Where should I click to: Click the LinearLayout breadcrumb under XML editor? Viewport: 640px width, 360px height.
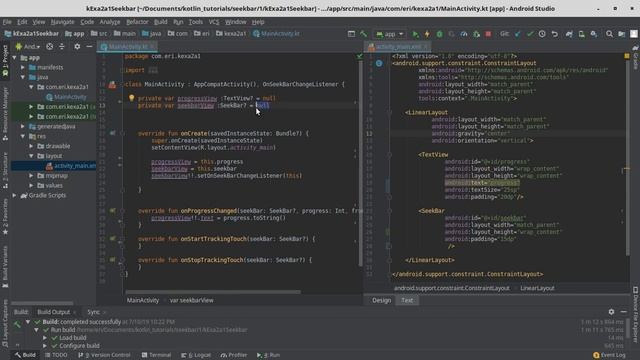coord(537,288)
